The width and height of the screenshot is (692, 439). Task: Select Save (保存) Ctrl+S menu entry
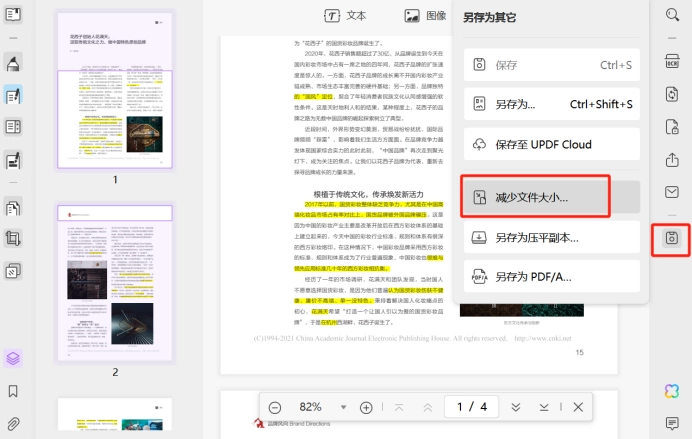(x=552, y=65)
